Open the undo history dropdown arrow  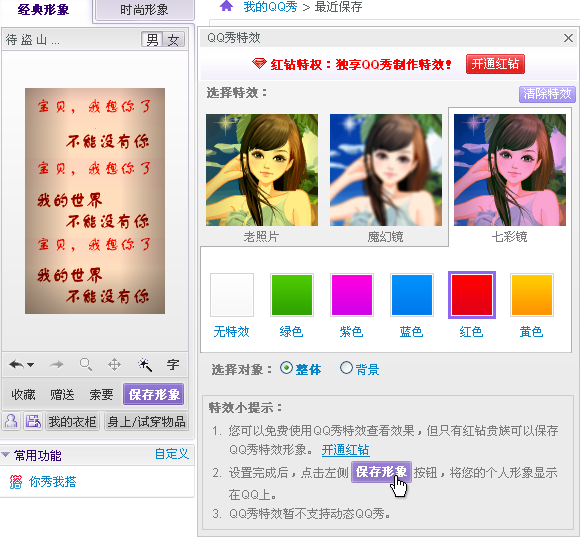[31, 365]
